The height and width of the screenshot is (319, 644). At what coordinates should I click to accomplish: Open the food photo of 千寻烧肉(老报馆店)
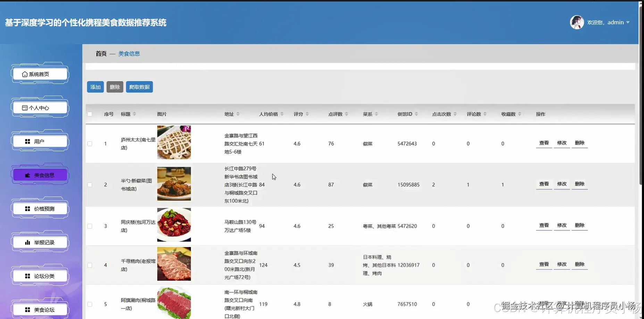(x=174, y=264)
